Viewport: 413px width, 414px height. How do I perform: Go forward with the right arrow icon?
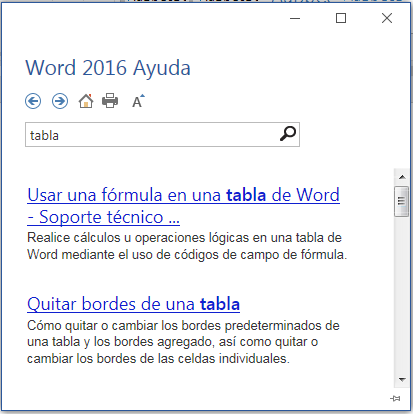[x=60, y=101]
